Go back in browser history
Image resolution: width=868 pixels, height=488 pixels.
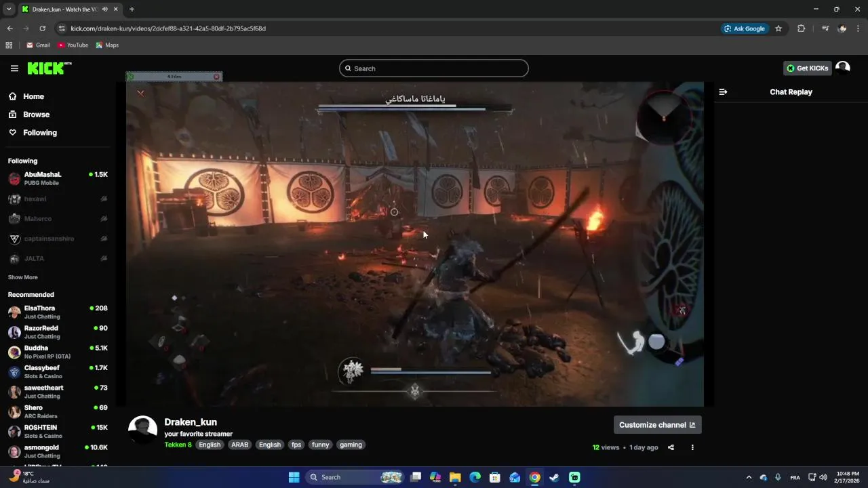coord(9,28)
